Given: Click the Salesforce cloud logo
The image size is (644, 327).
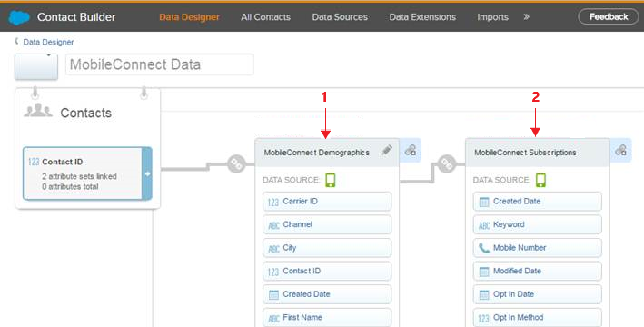Looking at the screenshot, I should (19, 17).
